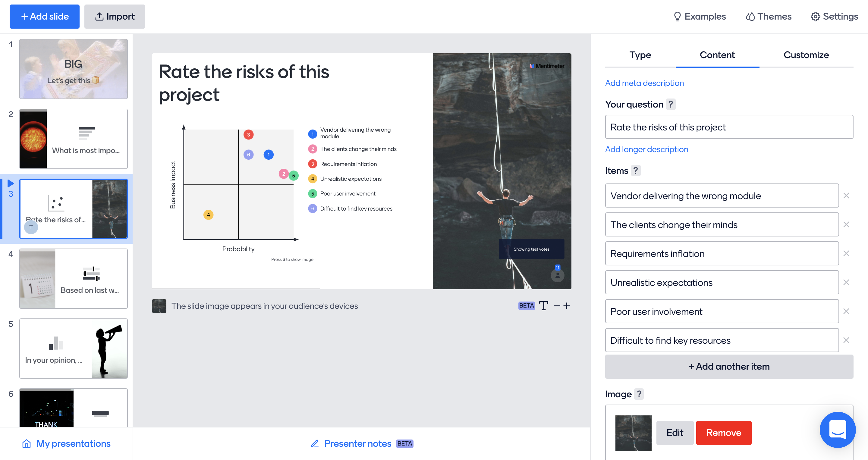Click Add another item button
This screenshot has width=868, height=460.
729,366
